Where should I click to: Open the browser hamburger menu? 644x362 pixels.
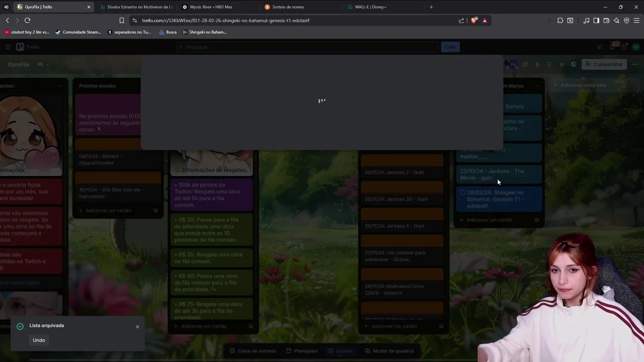click(636, 21)
